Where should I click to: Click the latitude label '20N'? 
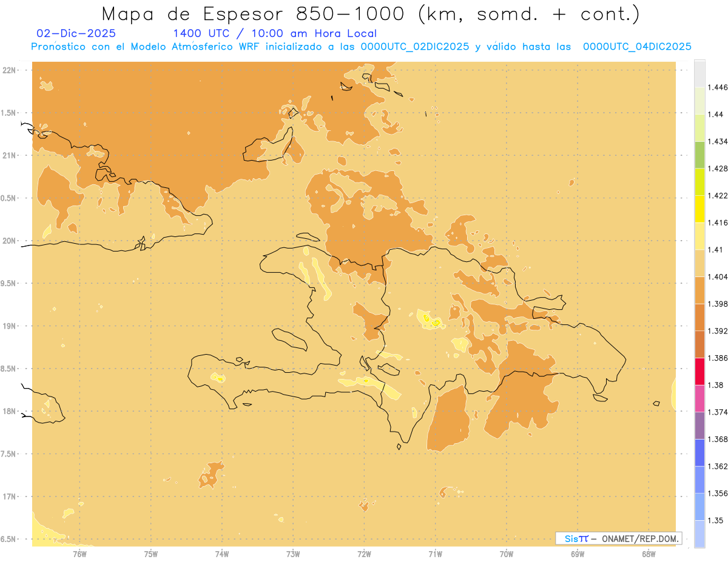pos(10,241)
